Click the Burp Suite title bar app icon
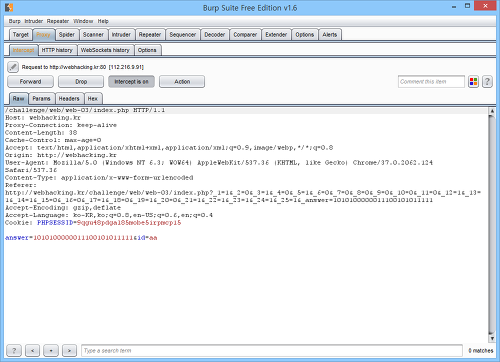The width and height of the screenshot is (500, 362). pos(9,7)
